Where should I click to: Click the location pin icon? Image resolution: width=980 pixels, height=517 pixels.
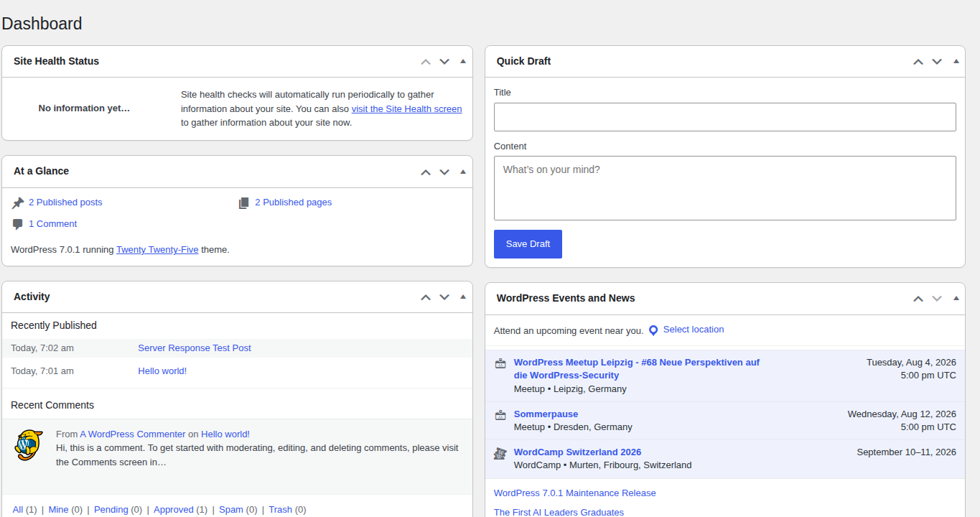[653, 330]
